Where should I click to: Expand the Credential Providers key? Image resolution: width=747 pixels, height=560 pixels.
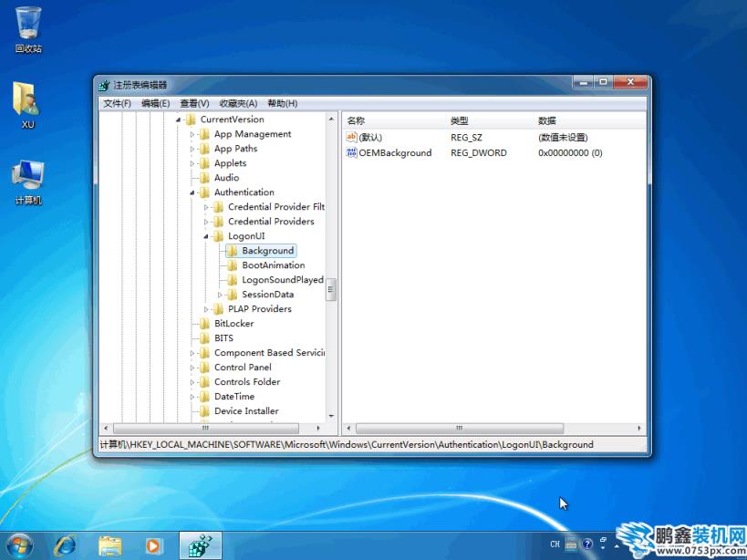point(206,222)
